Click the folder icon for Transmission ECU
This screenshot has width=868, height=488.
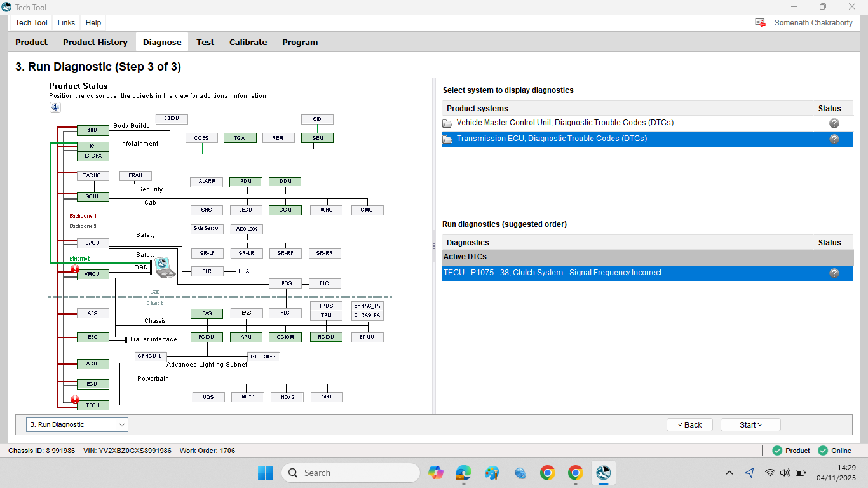pos(447,139)
